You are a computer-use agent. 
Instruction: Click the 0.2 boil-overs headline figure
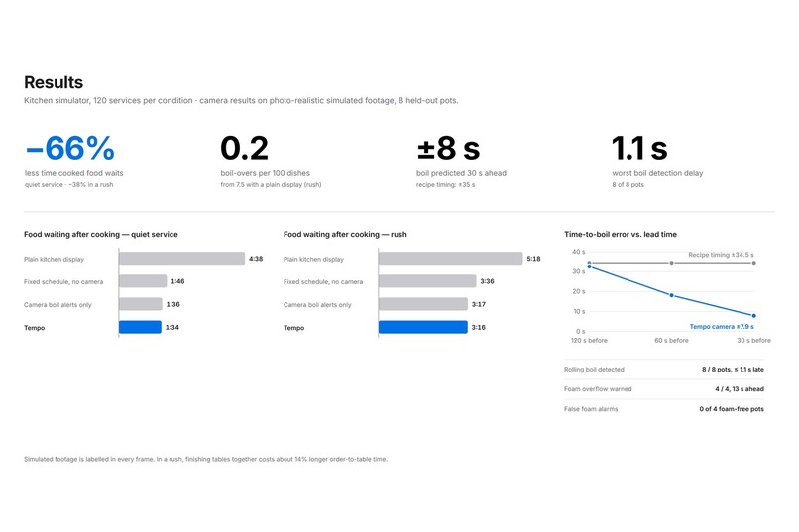(244, 149)
